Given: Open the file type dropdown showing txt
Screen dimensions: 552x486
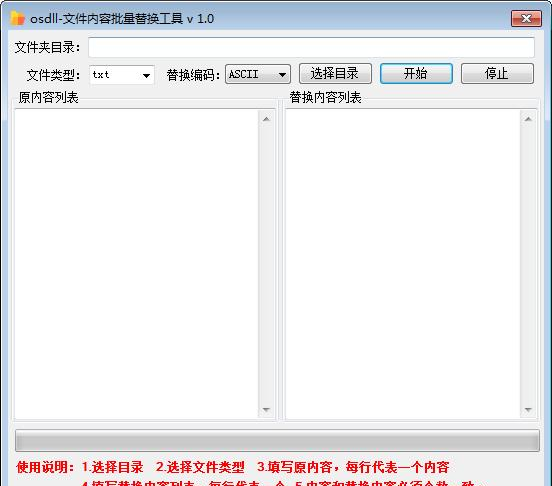Looking at the screenshot, I should (122, 75).
